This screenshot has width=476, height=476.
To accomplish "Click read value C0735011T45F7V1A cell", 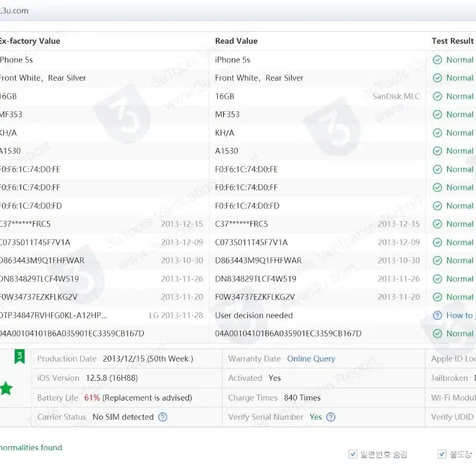I will tap(251, 242).
